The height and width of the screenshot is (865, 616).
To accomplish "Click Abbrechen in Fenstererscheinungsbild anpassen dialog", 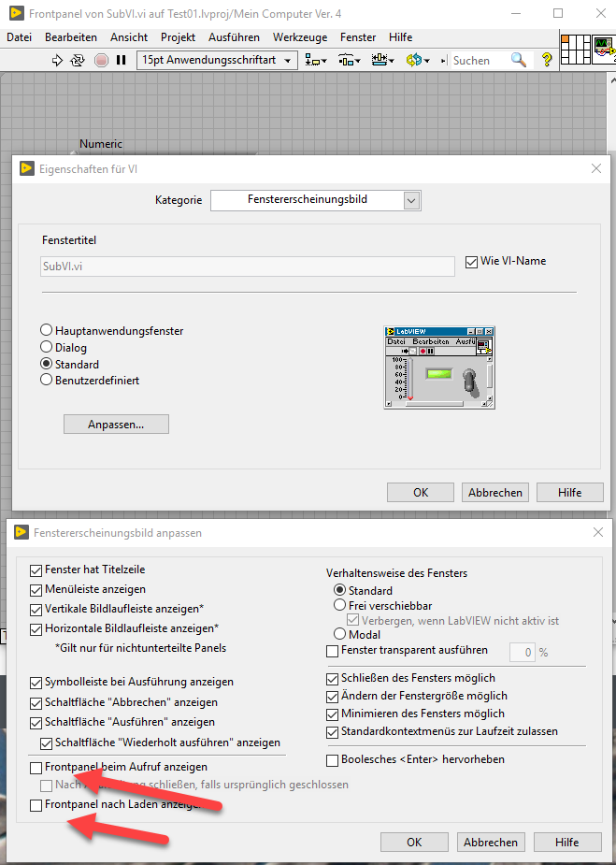I will [491, 843].
